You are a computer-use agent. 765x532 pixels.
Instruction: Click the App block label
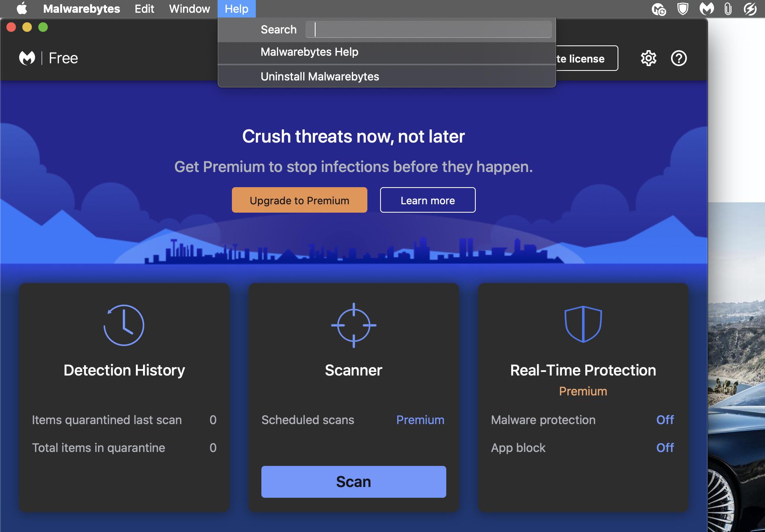pos(518,448)
